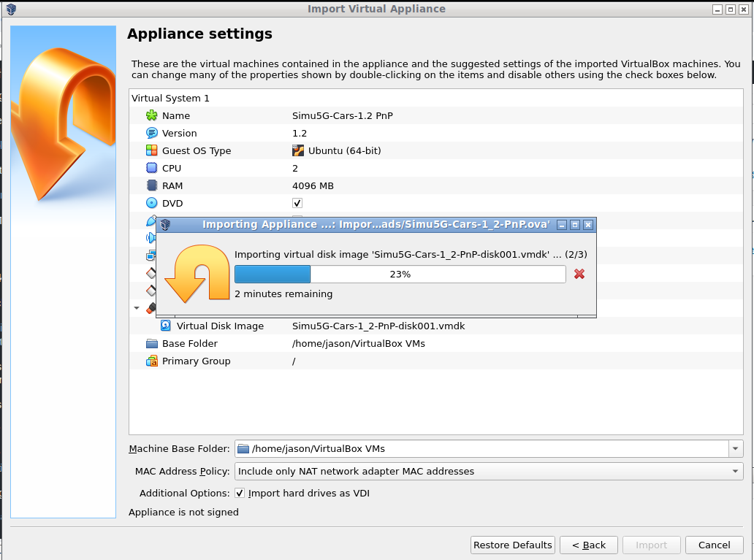Open the Machine Base Folder dropdown arrow
The width and height of the screenshot is (754, 560).
coord(735,448)
